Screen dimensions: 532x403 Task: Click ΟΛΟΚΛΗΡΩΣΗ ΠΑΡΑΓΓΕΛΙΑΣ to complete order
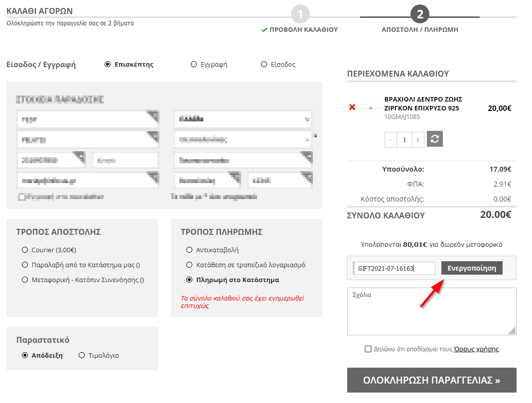[431, 381]
